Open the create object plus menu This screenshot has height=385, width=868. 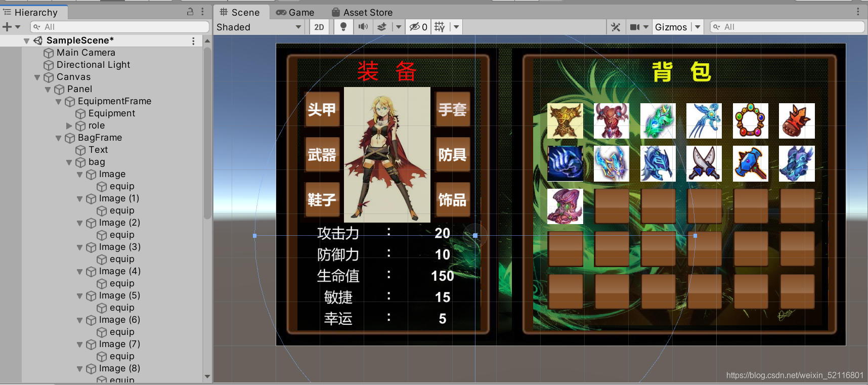coord(11,27)
